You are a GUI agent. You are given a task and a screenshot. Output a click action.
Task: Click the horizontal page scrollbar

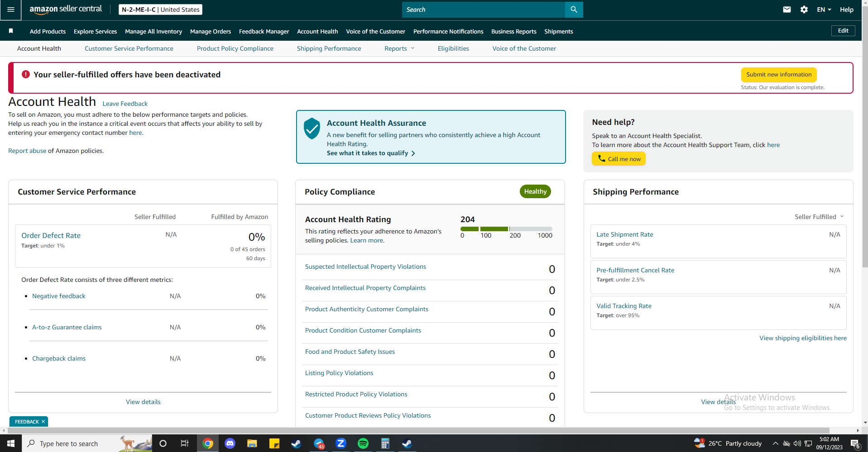click(418, 430)
